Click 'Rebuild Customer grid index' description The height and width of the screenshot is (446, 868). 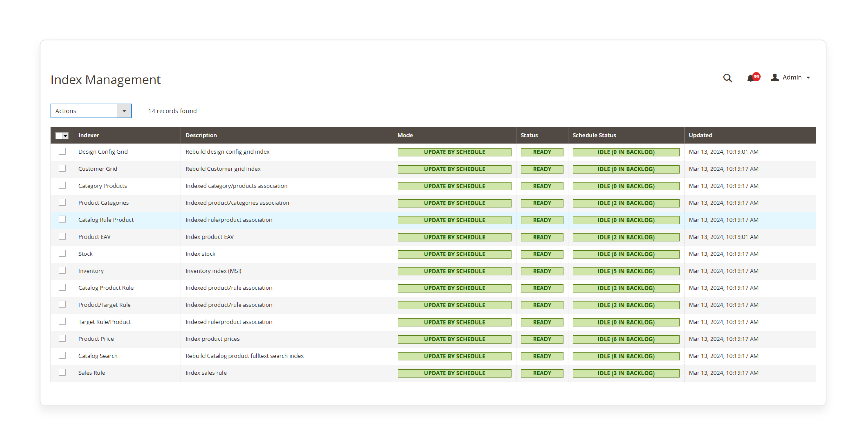pyautogui.click(x=223, y=169)
